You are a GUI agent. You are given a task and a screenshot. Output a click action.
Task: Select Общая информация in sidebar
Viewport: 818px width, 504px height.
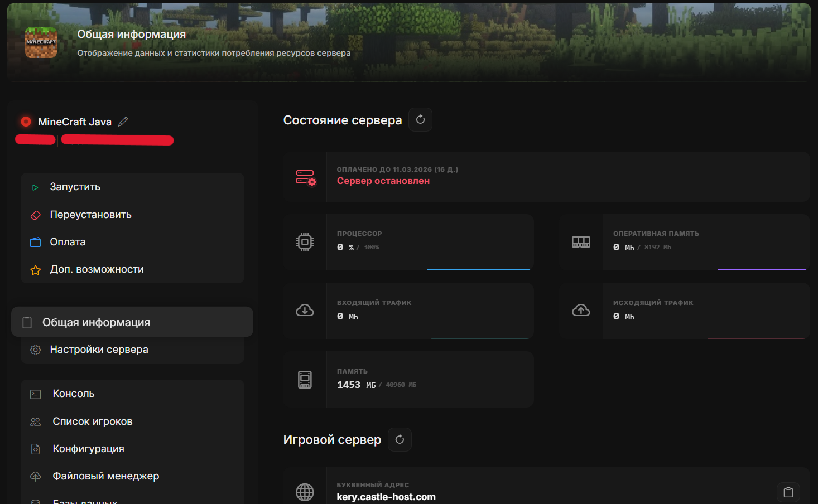(96, 322)
